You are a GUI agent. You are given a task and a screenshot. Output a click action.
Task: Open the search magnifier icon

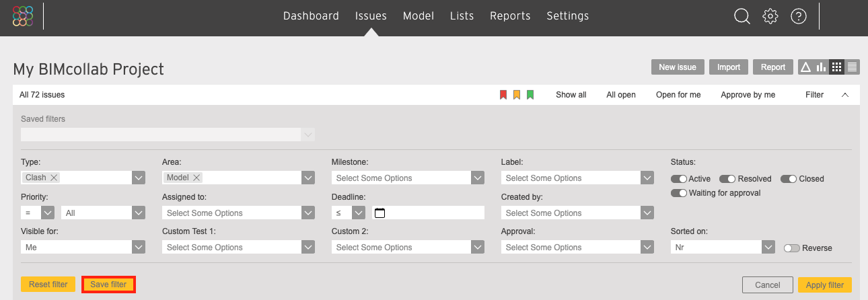point(742,16)
